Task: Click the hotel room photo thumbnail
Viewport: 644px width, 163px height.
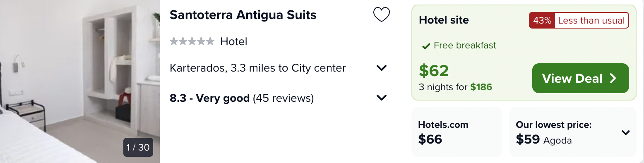Action: click(80, 81)
